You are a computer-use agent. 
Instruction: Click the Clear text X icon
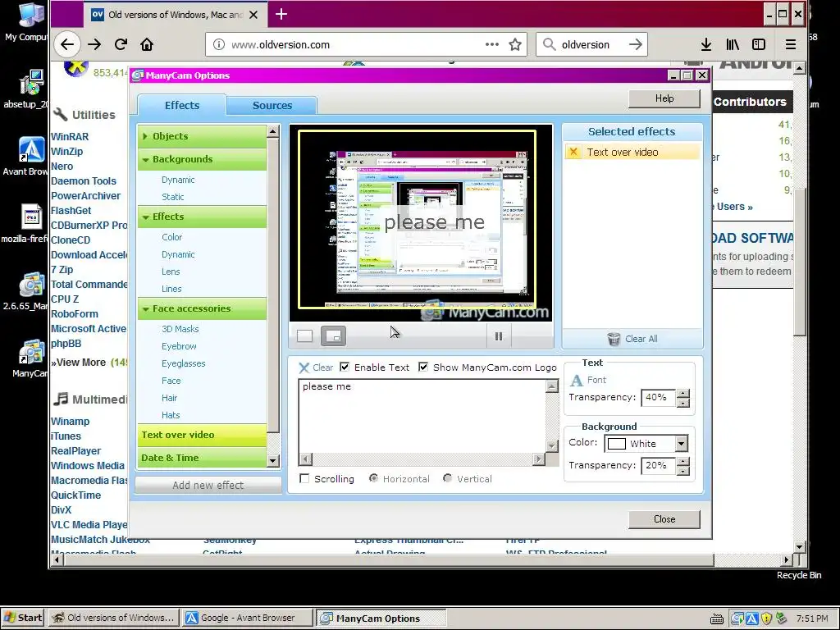pos(304,367)
